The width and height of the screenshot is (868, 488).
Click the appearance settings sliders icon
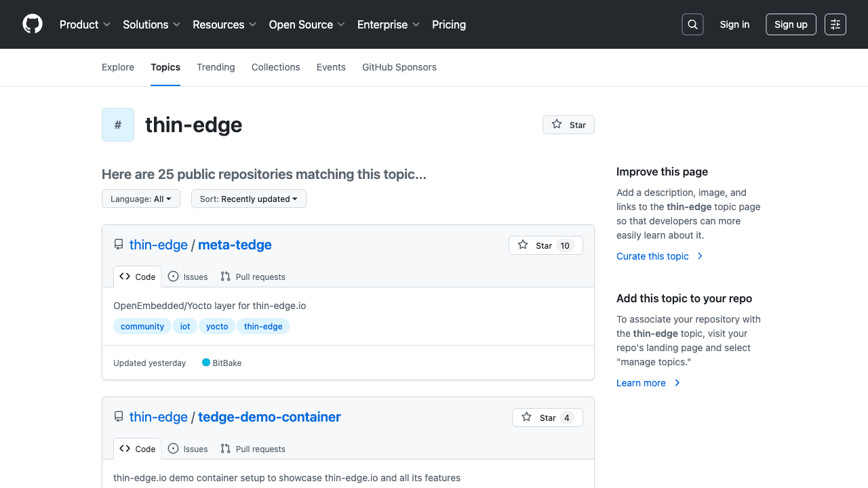(835, 24)
